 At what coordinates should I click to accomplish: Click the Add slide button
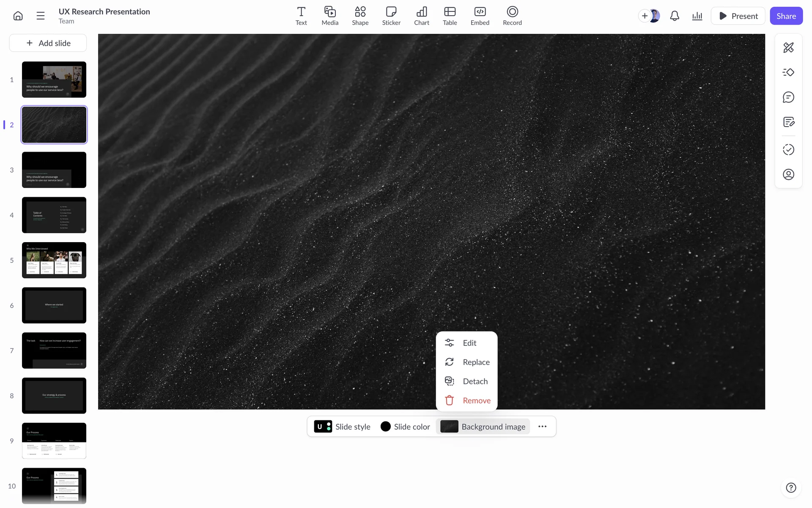(48, 43)
